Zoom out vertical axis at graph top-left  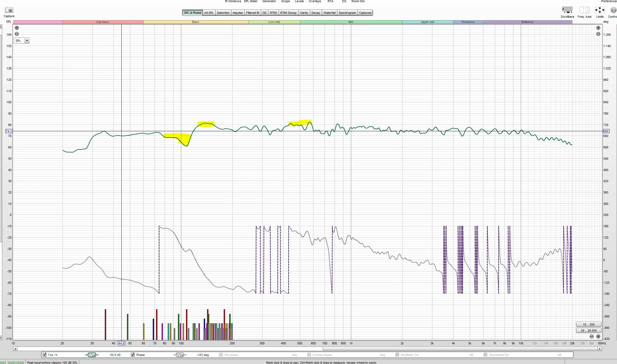[17, 34]
